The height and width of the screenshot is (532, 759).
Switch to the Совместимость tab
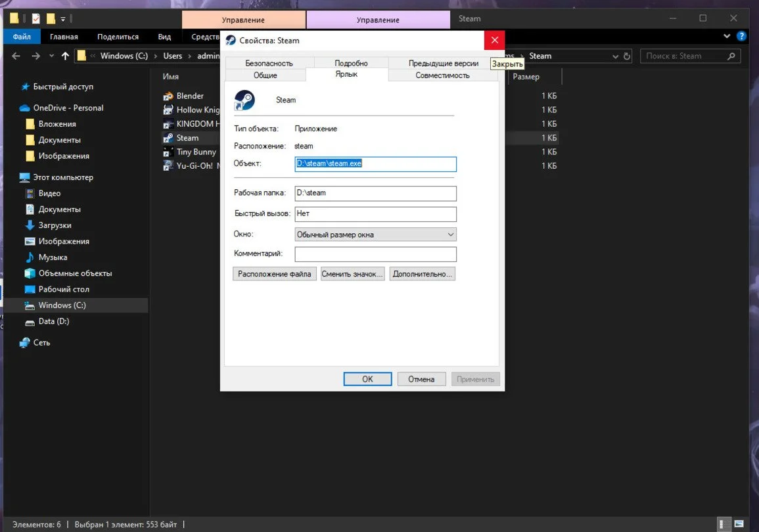[x=442, y=76]
